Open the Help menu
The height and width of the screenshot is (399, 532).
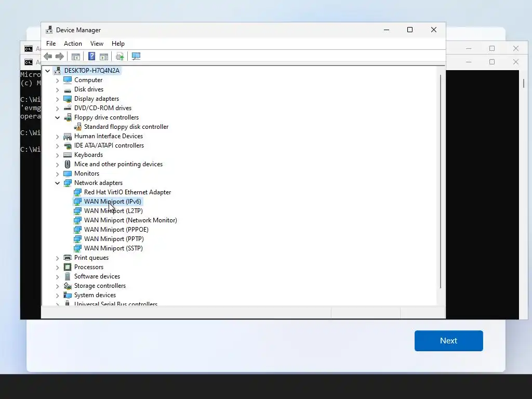click(x=118, y=44)
